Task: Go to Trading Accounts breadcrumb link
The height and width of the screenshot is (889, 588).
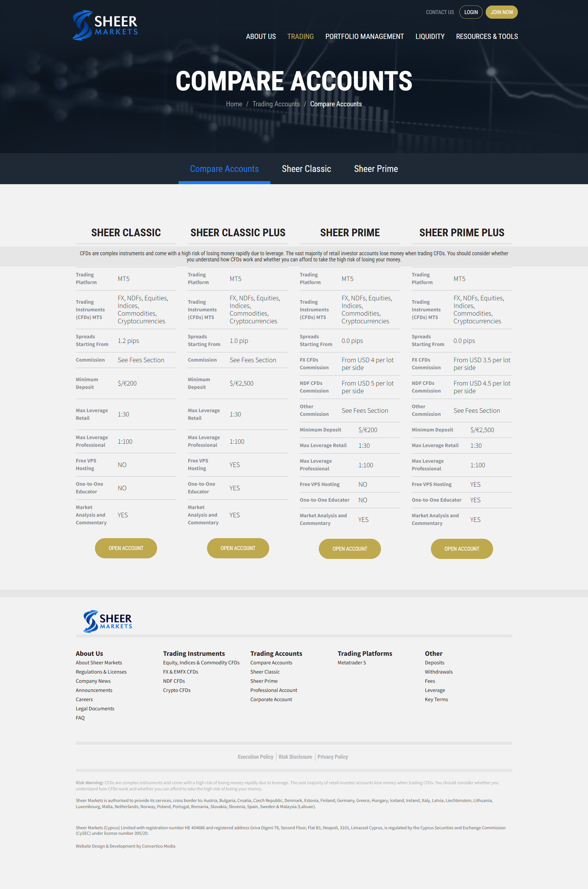Action: (276, 104)
